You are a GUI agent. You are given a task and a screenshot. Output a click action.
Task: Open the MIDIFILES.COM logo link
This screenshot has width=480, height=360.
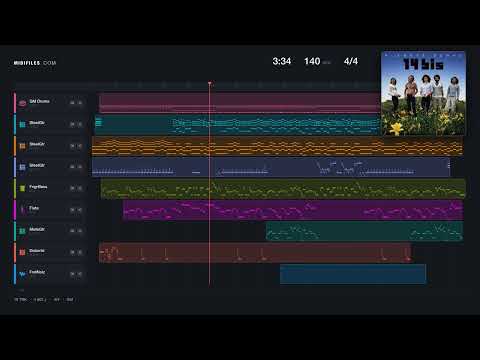(x=35, y=63)
